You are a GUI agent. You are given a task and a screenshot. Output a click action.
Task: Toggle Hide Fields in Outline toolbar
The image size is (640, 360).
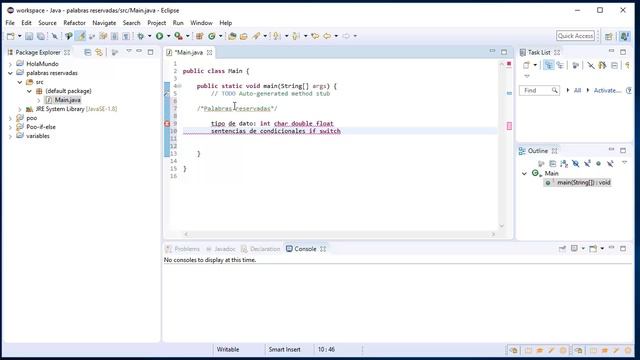[x=576, y=164]
